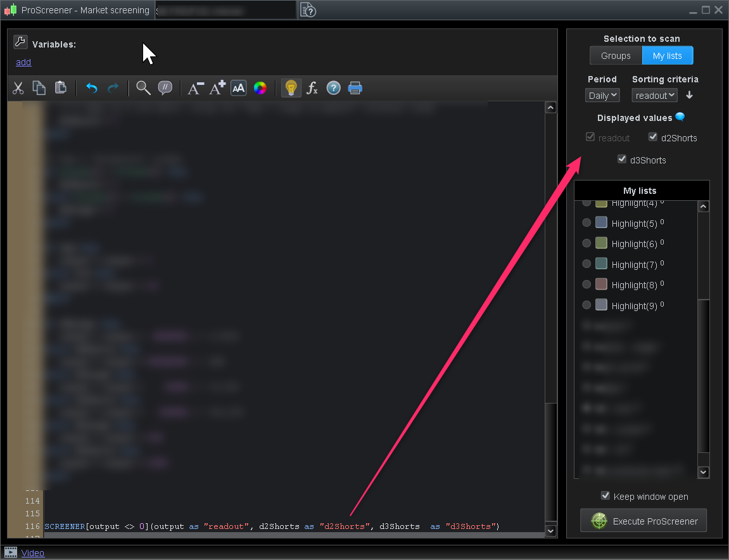Click the My lists scroll up arrow

704,207
